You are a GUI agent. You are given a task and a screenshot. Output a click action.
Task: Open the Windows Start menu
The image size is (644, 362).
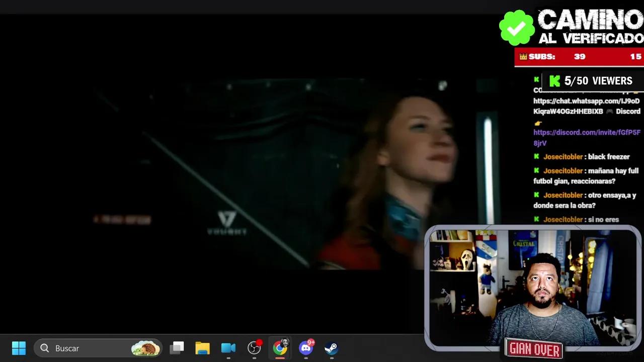tap(19, 348)
